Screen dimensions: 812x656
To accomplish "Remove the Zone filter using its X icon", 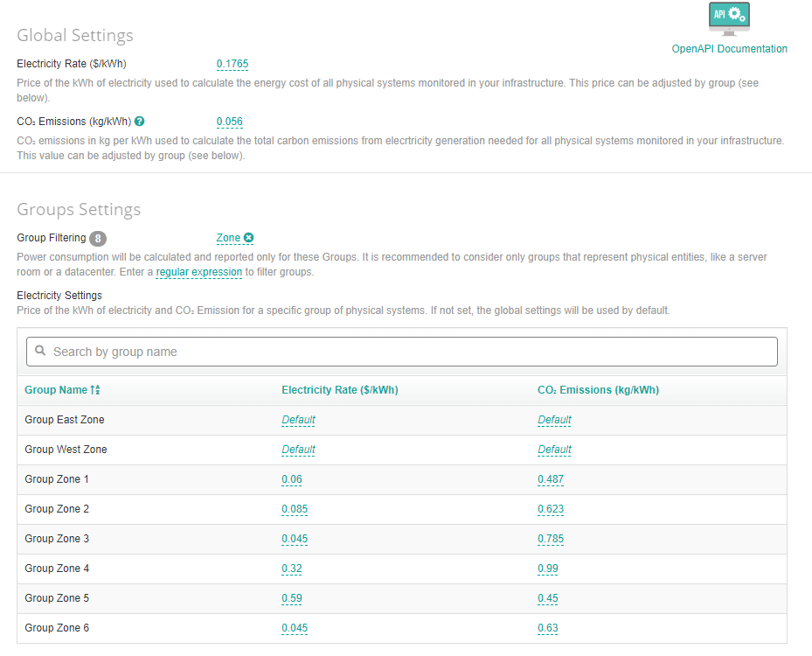I will pos(249,237).
